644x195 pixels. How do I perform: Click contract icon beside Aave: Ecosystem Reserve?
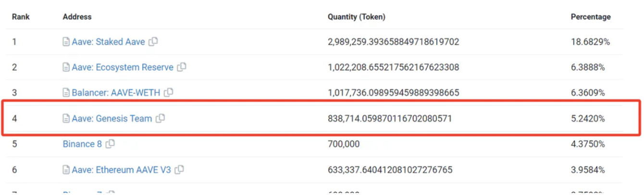(x=66, y=68)
